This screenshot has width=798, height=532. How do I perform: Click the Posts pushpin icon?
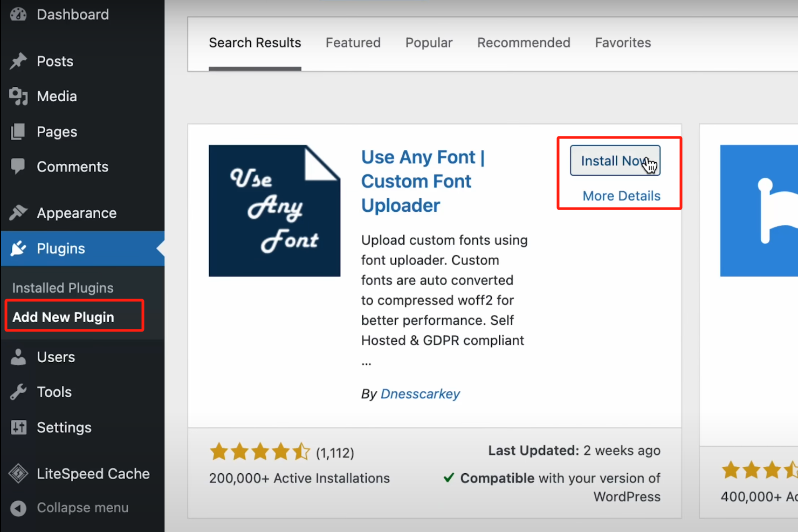pos(18,61)
